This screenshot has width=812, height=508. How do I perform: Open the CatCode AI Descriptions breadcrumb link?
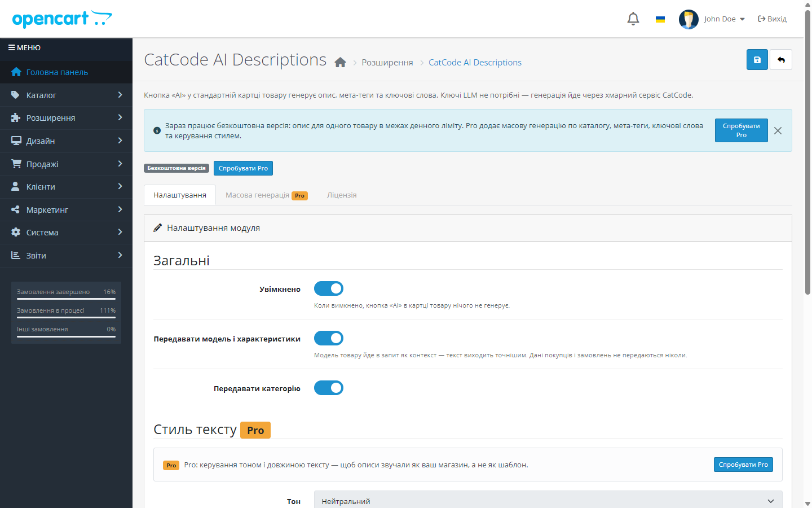[475, 63]
